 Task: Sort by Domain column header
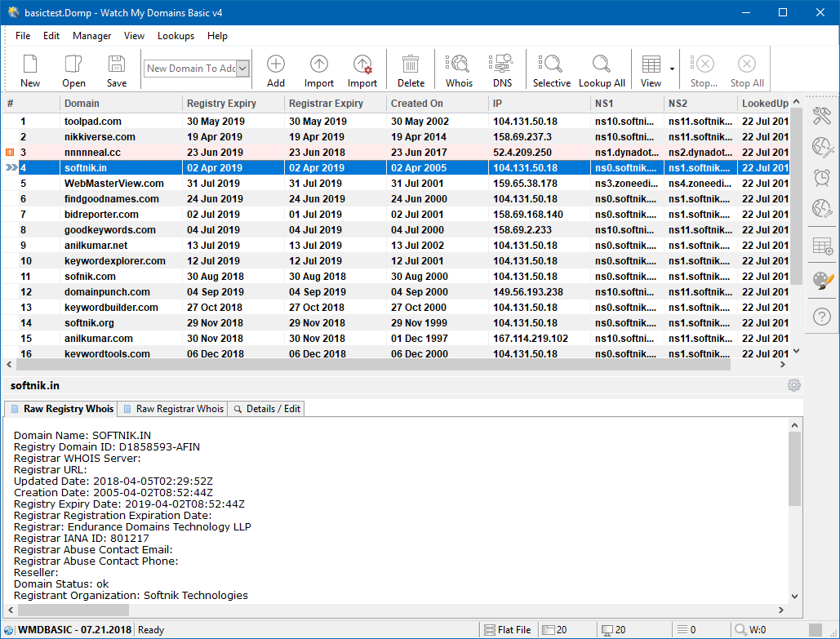pos(121,104)
